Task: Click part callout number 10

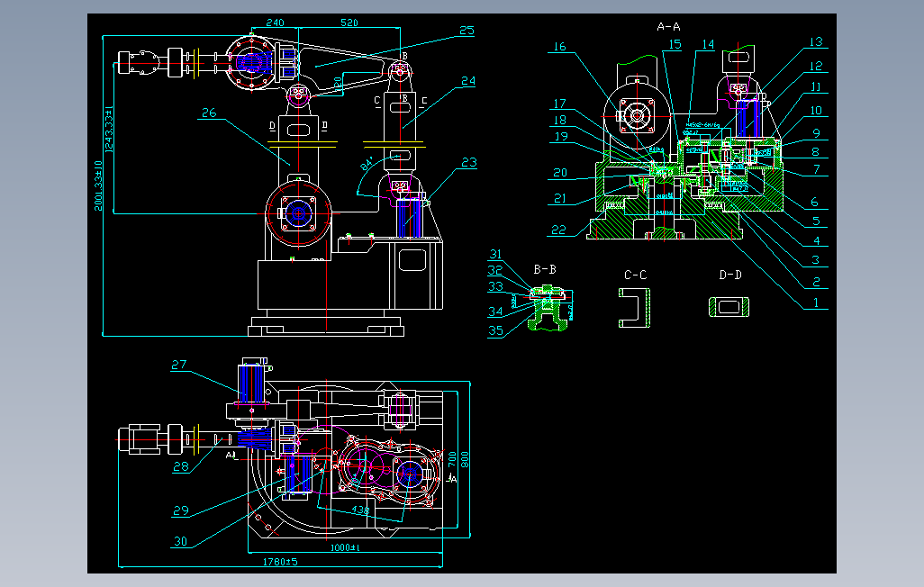Action: click(816, 110)
